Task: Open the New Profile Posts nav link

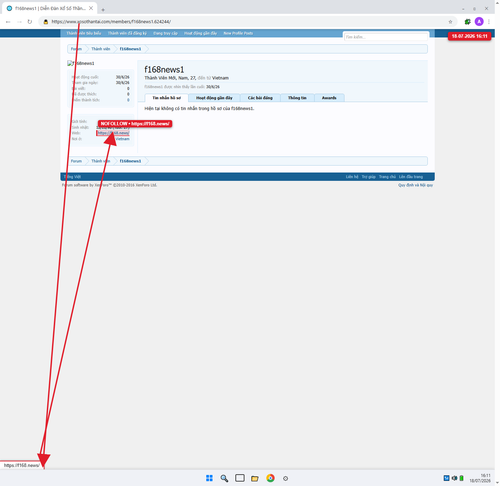Action: [x=238, y=33]
